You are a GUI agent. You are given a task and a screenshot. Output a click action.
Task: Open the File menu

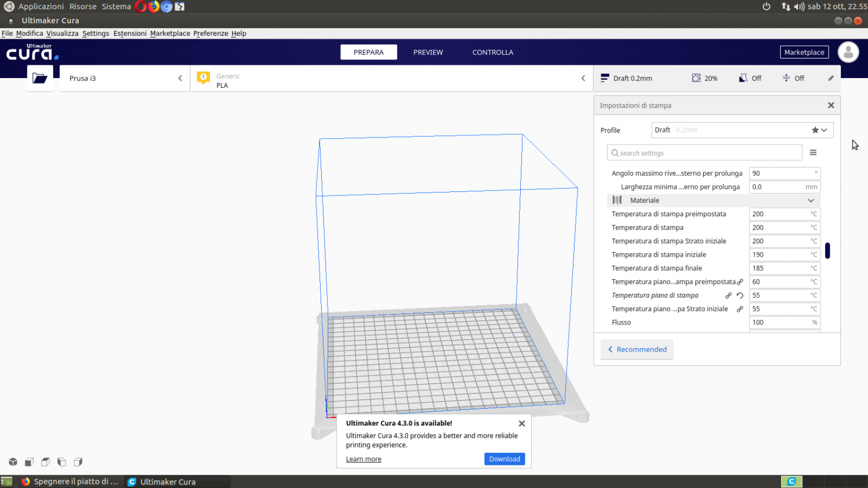[x=7, y=34]
